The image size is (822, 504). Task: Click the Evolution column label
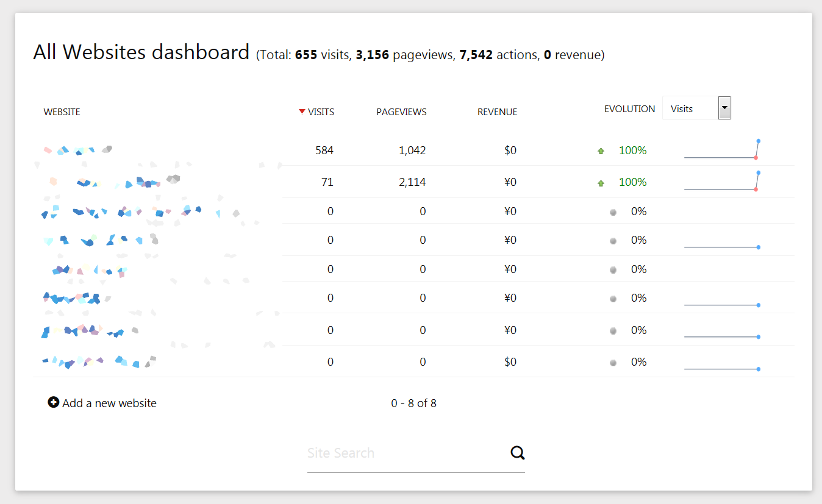coord(629,109)
